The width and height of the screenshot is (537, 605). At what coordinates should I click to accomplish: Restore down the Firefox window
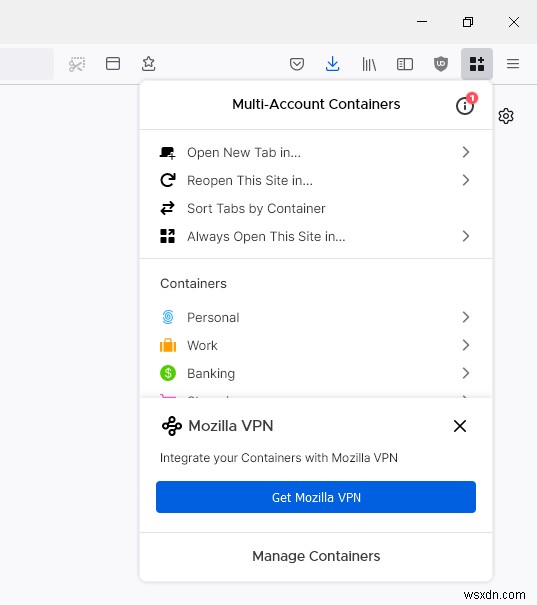[x=468, y=22]
